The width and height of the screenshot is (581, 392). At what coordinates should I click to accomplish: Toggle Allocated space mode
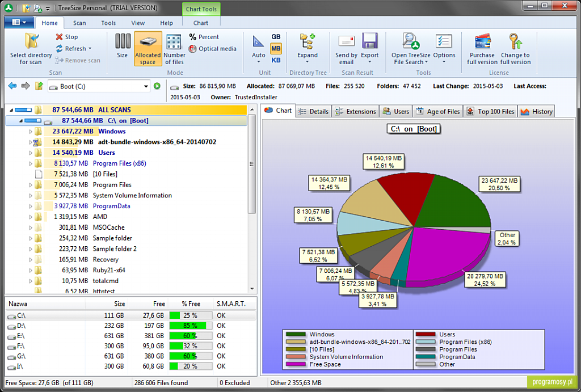(x=148, y=49)
